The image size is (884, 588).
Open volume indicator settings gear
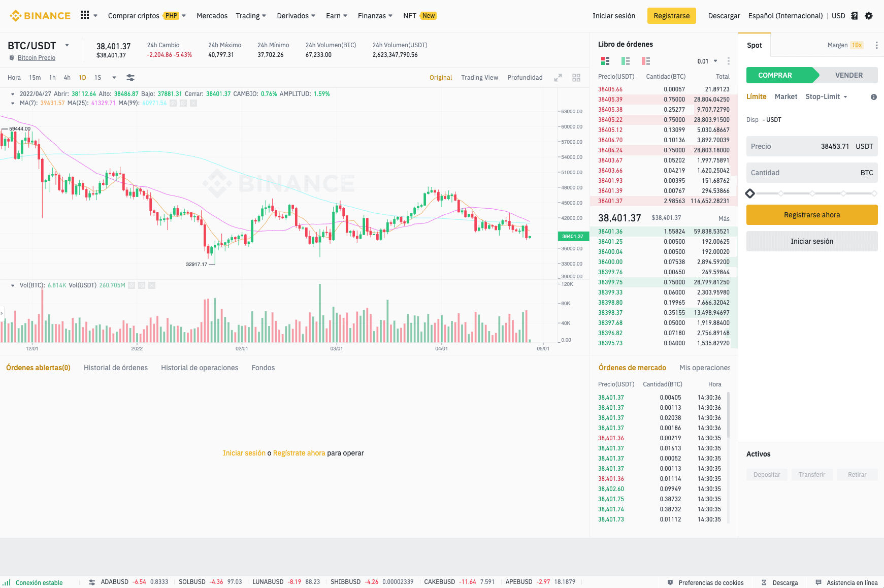tap(142, 285)
